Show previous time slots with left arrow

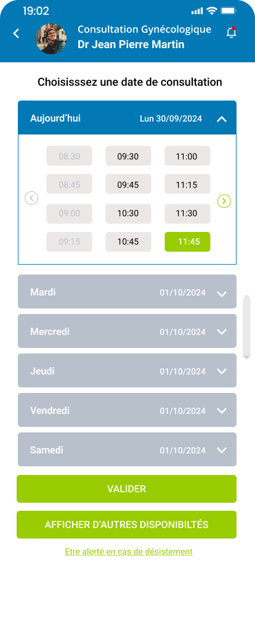pos(31,198)
